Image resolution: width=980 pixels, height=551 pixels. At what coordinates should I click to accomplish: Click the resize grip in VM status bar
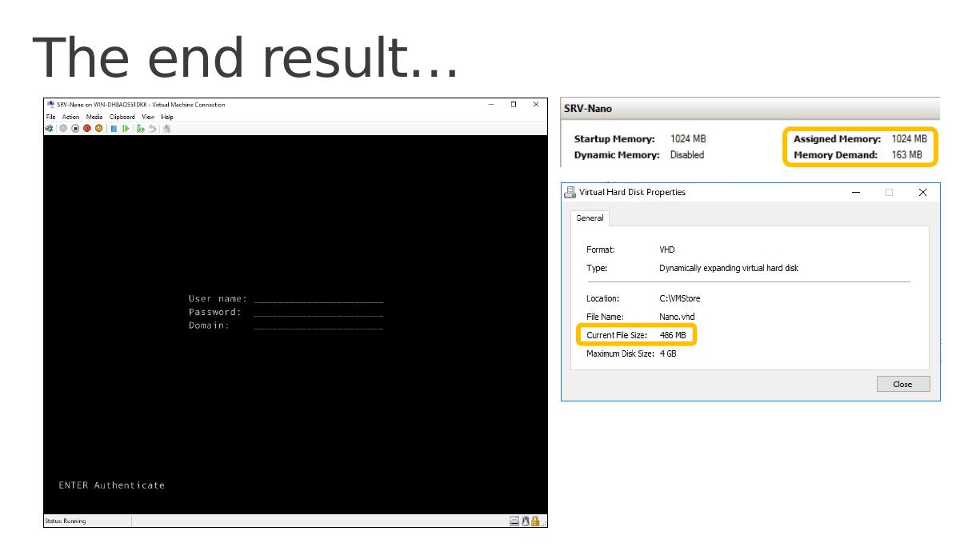click(x=544, y=523)
